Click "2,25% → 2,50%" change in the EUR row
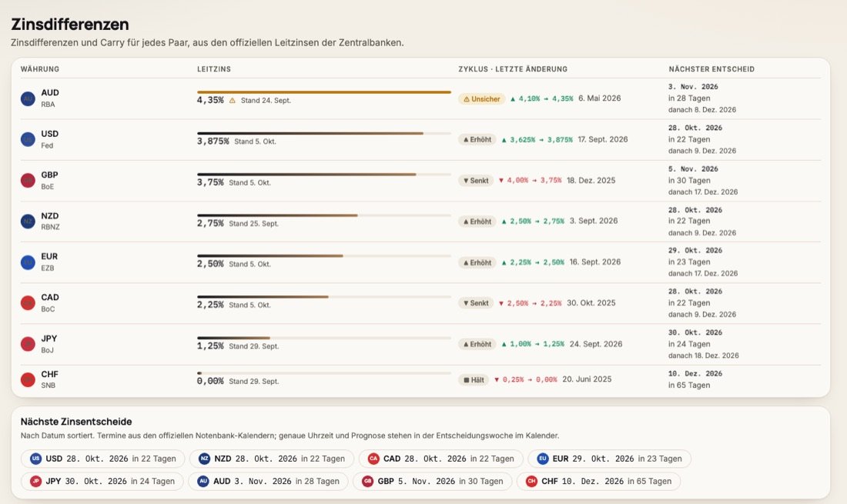The width and height of the screenshot is (847, 504). click(x=533, y=262)
